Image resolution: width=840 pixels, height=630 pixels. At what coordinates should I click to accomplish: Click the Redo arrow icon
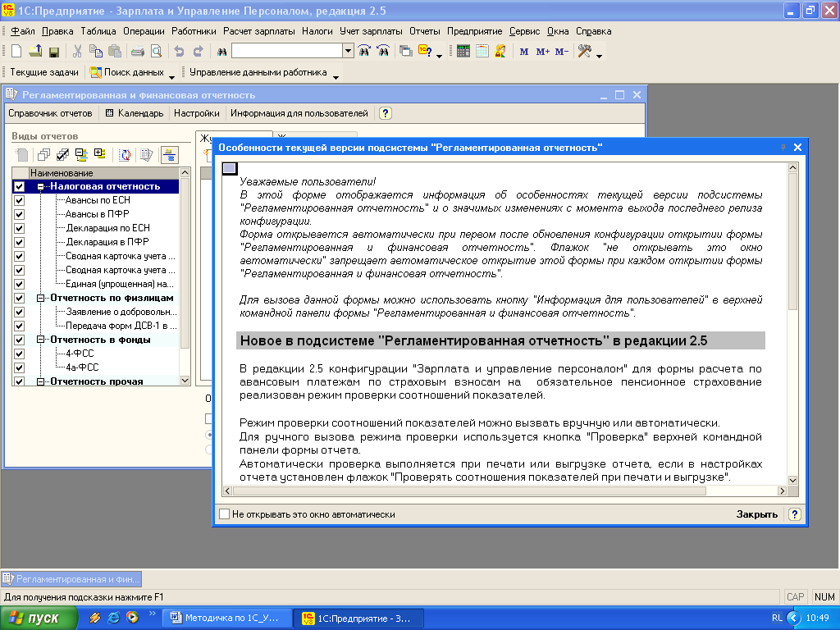click(198, 52)
